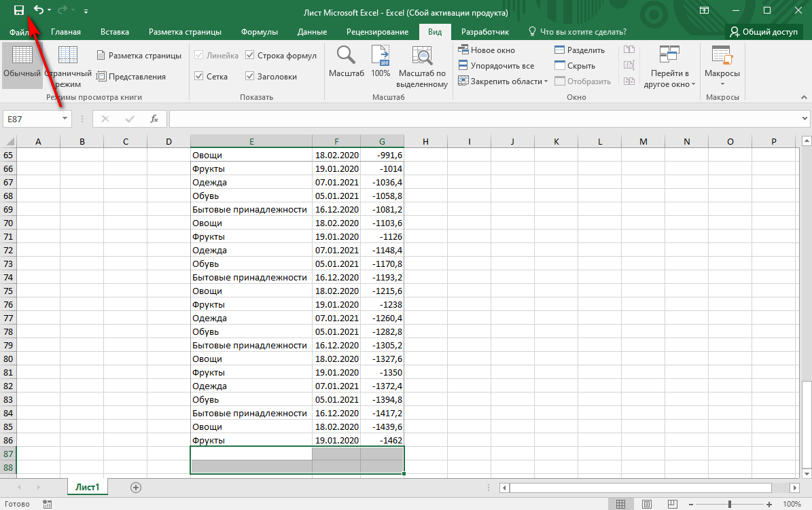Add new sheet with plus icon

coord(136,487)
